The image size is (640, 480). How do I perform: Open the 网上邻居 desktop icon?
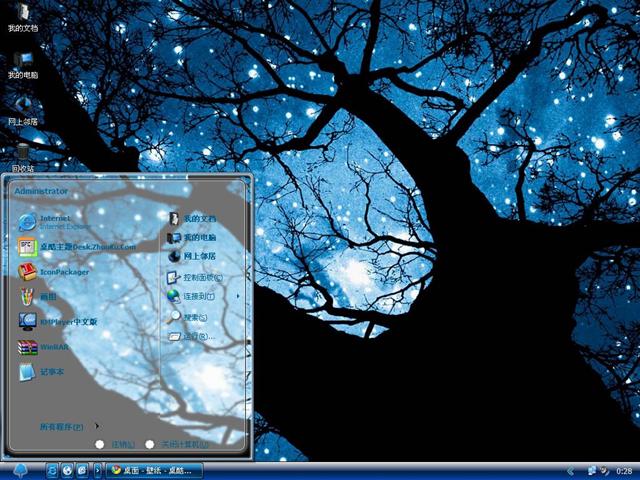(x=23, y=111)
